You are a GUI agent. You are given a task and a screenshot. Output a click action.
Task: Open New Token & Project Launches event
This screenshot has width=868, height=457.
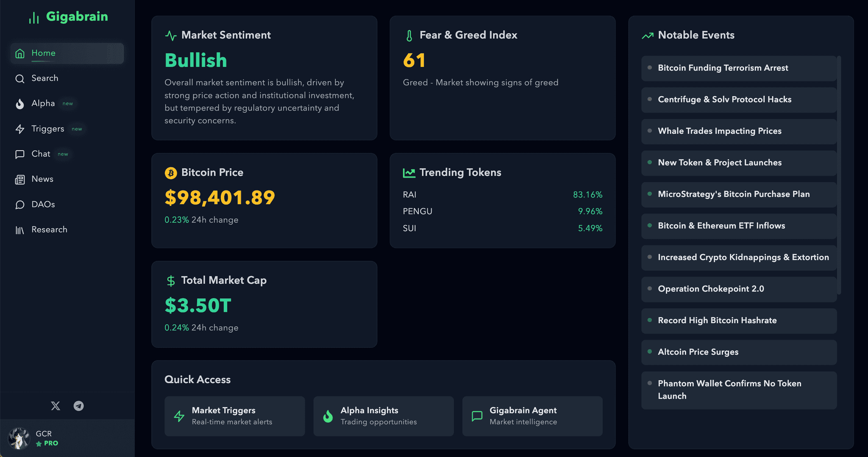(739, 163)
